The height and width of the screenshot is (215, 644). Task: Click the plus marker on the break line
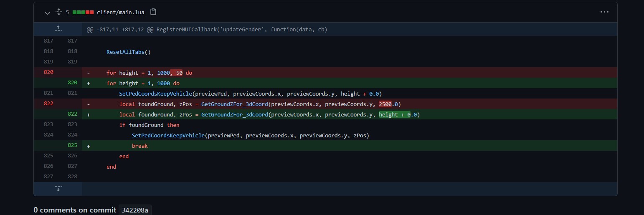(x=89, y=146)
